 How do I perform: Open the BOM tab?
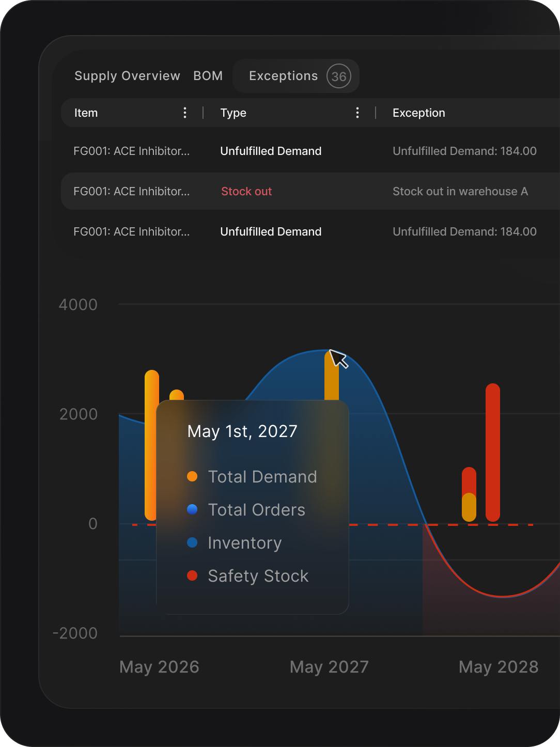tap(208, 76)
